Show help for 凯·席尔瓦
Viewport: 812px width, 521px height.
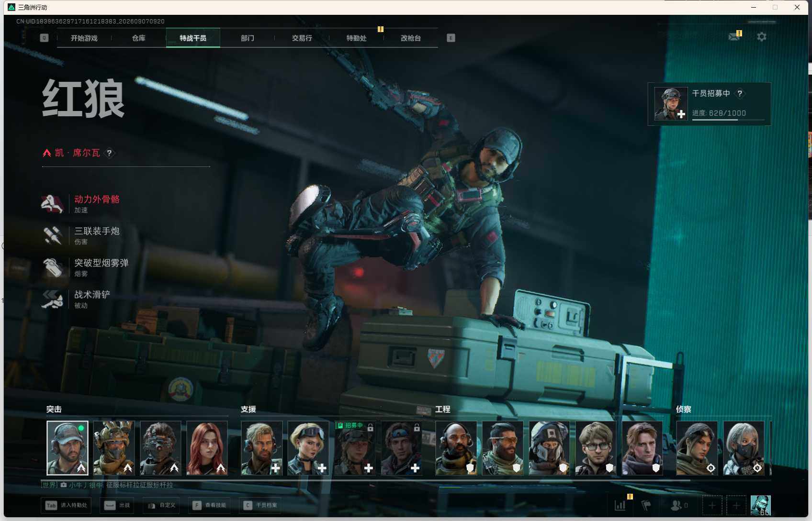[x=109, y=153]
